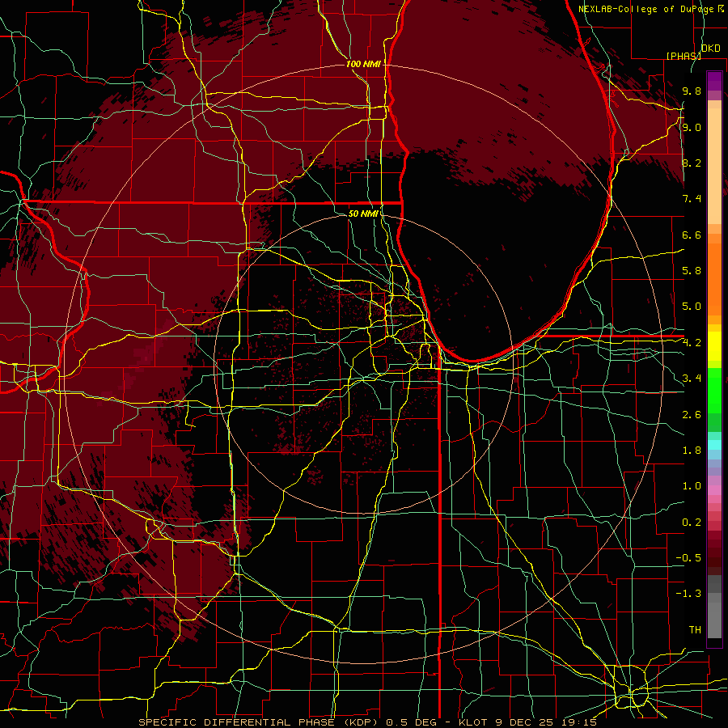Image resolution: width=728 pixels, height=728 pixels.
Task: Pick the yellow segment of the color scale
Action: (714, 346)
